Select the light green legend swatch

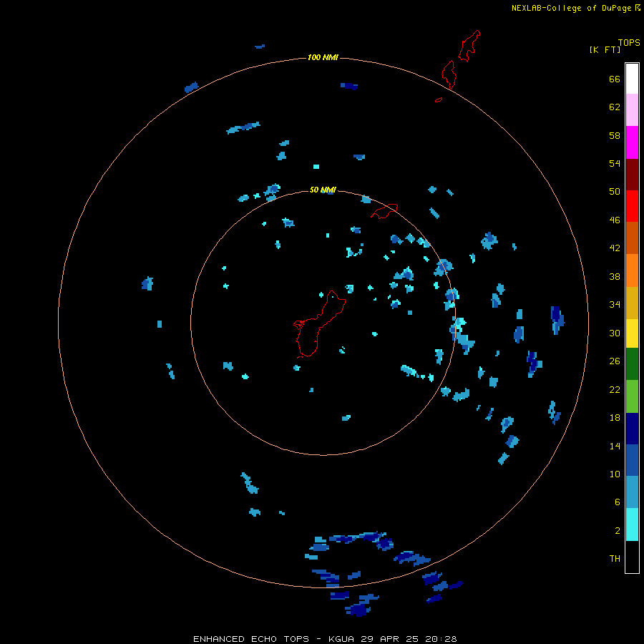coord(632,396)
